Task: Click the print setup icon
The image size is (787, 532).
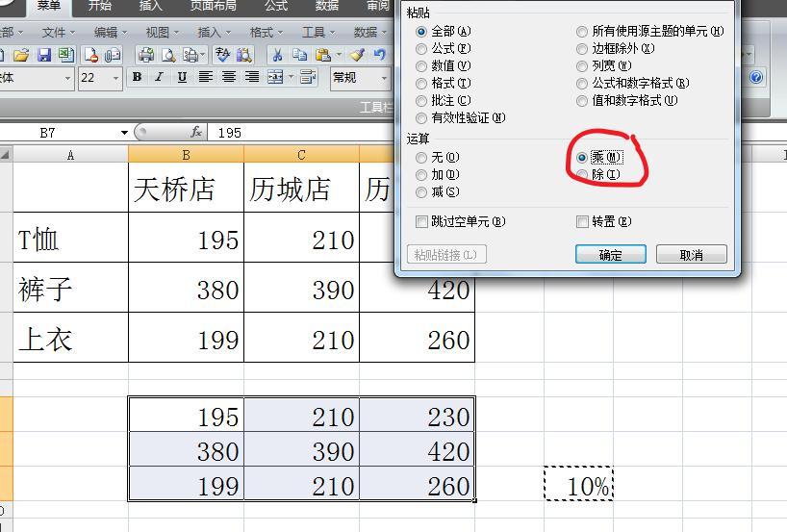Action: [x=190, y=55]
